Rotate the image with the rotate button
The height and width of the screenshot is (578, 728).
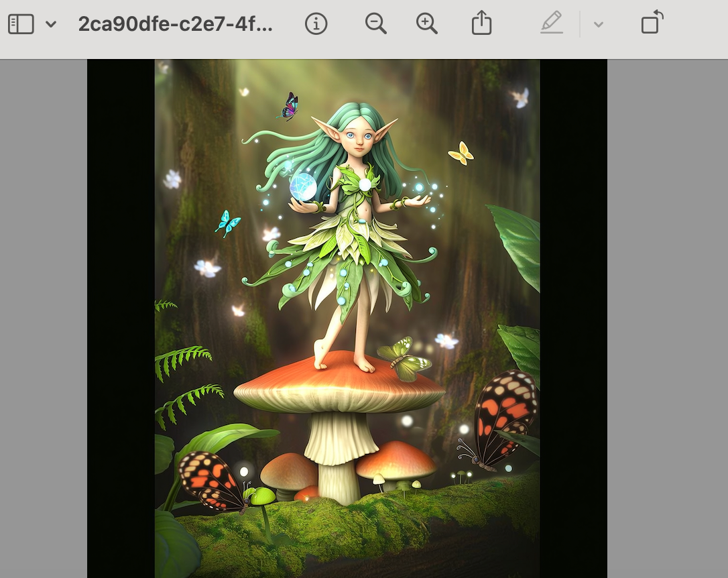[652, 22]
